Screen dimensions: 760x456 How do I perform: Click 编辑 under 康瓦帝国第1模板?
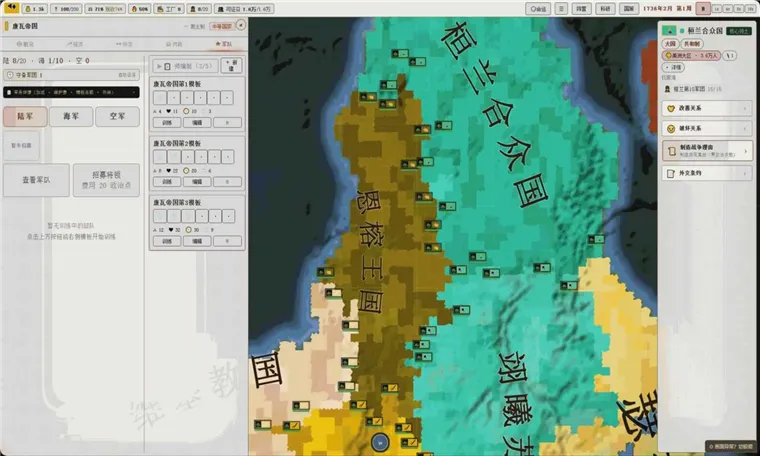coord(197,123)
